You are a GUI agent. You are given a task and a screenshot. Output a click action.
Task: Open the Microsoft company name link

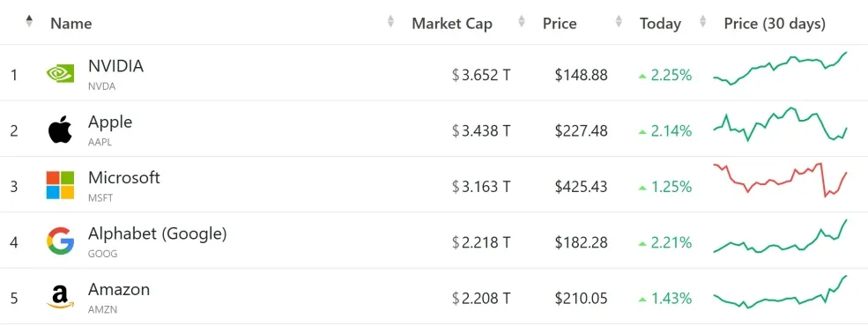click(124, 178)
